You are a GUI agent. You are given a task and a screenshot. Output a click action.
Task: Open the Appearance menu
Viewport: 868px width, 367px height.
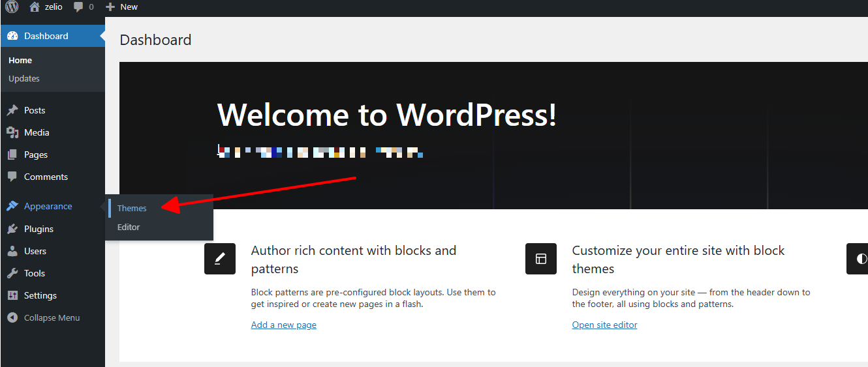coord(52,206)
